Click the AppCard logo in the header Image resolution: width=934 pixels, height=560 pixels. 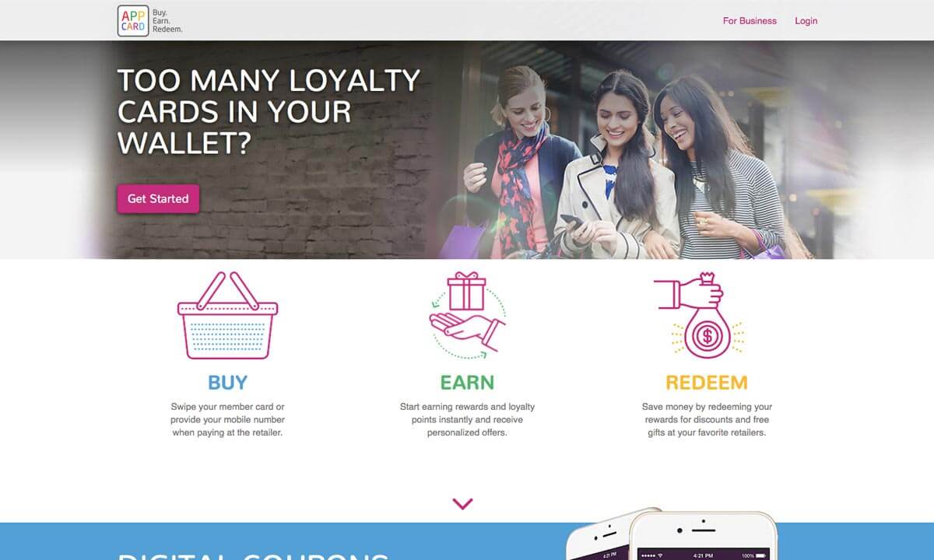[x=133, y=20]
